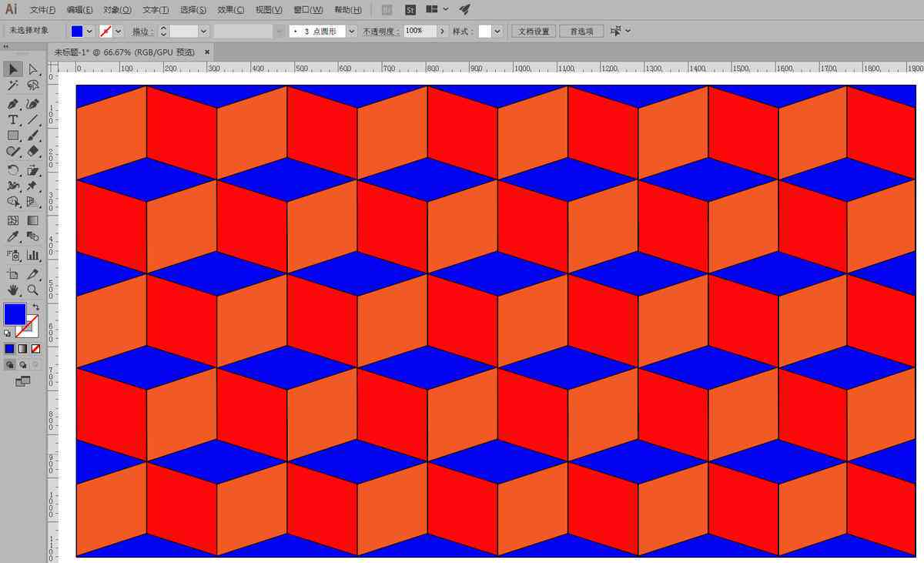Viewport: 924px width, 563px height.
Task: Select the Magic Wand tool
Action: 13,85
